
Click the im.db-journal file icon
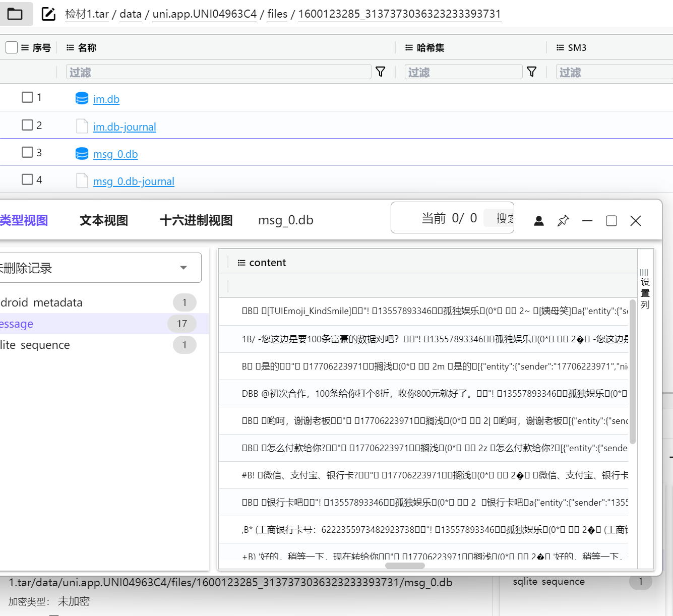coord(82,126)
